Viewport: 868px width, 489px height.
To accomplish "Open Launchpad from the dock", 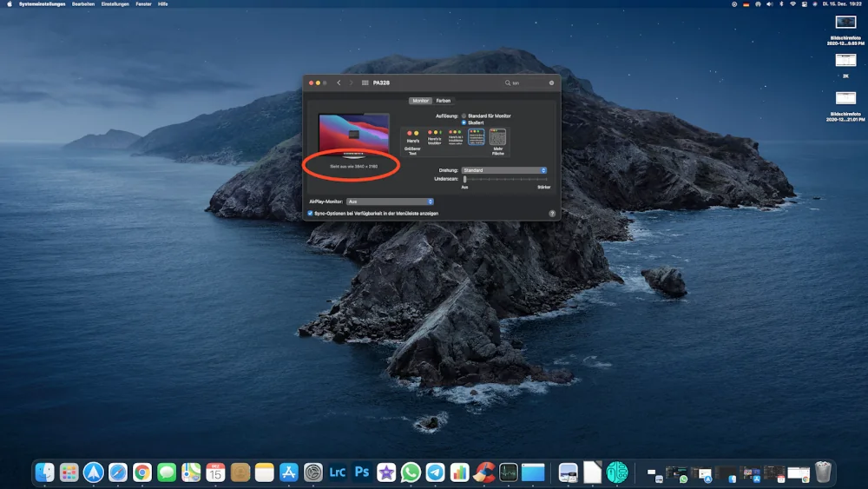I will 69,472.
